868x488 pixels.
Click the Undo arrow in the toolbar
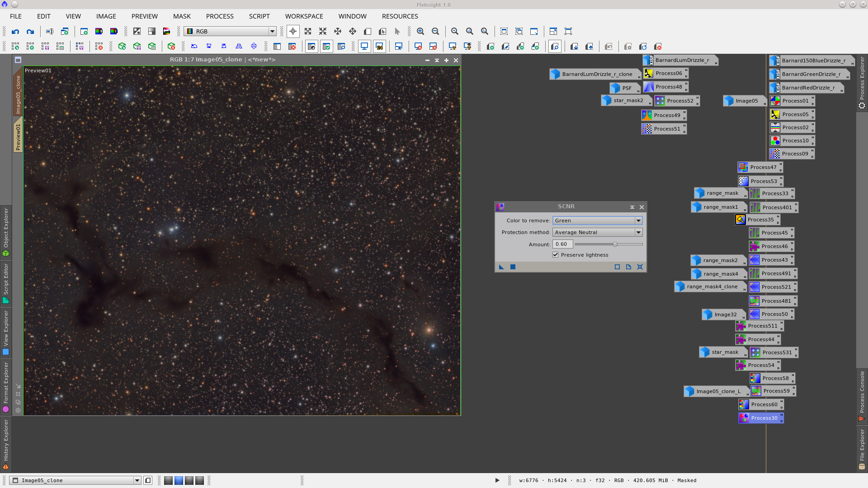point(15,32)
